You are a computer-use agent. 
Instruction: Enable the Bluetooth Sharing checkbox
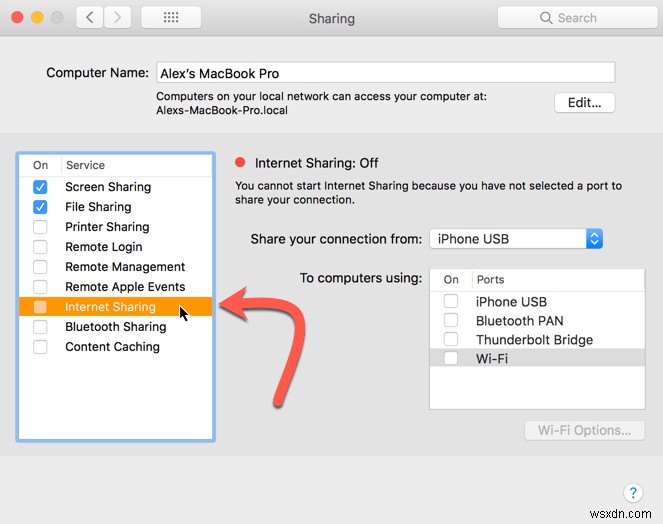40,326
